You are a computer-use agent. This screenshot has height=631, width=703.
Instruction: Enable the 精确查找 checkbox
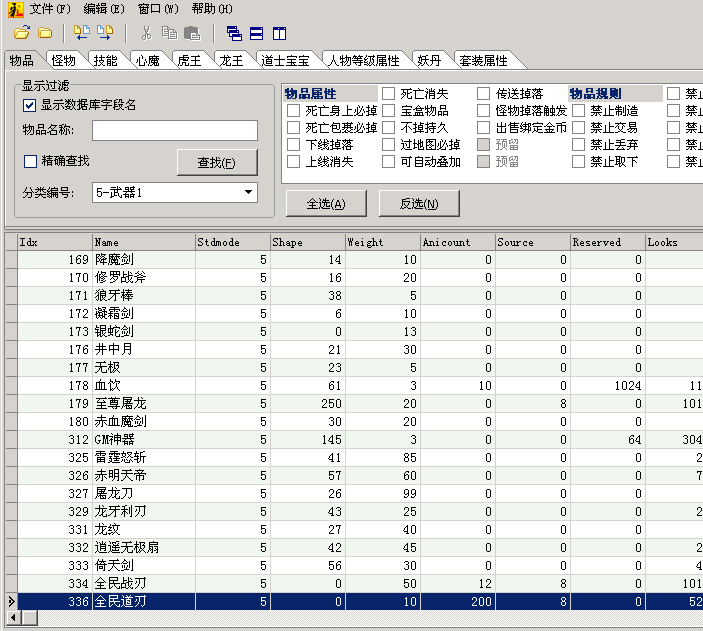click(x=30, y=161)
